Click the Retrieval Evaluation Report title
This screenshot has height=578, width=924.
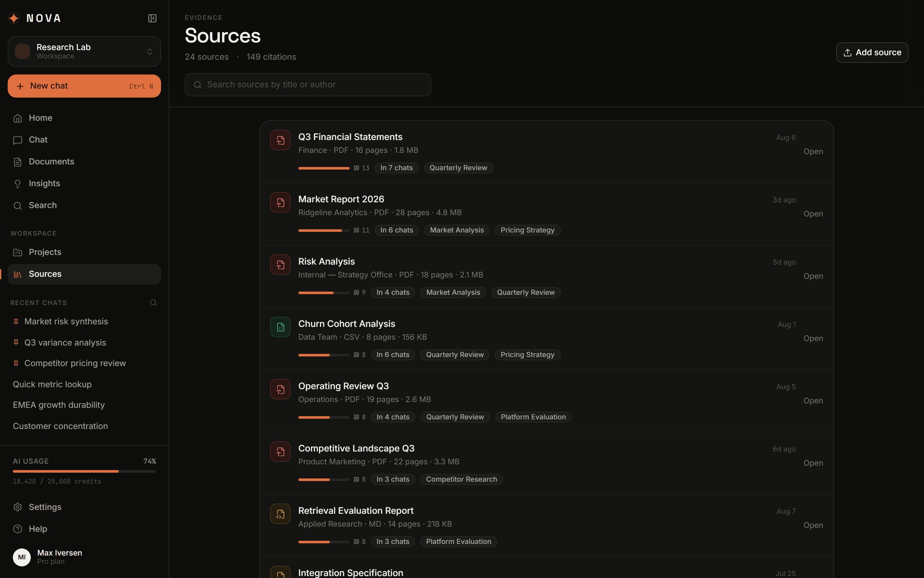click(x=356, y=511)
